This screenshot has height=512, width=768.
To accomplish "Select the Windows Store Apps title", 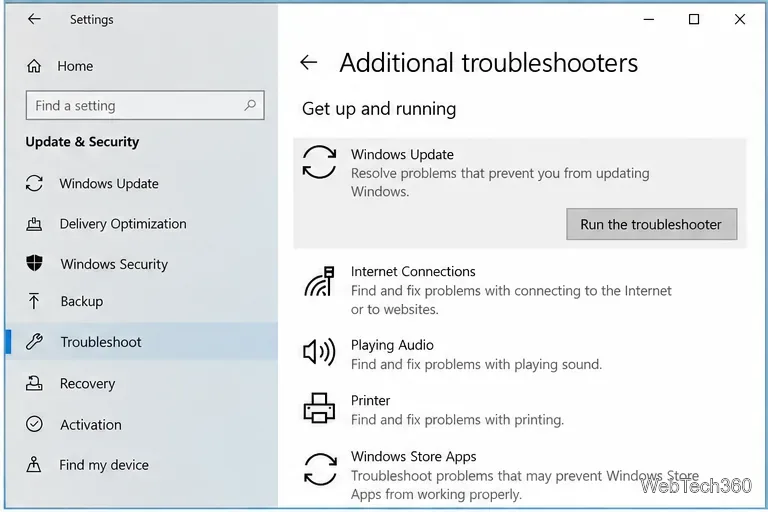I will click(413, 457).
